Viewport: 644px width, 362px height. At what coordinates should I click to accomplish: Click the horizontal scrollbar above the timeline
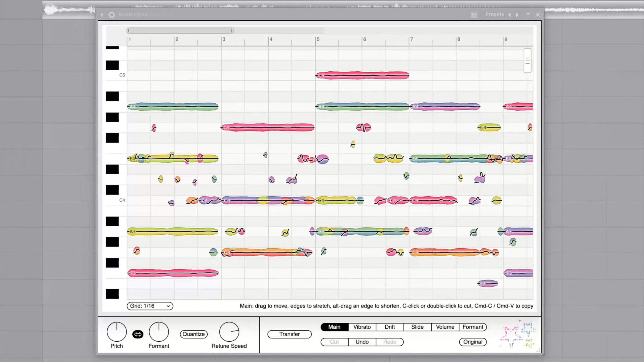180,31
